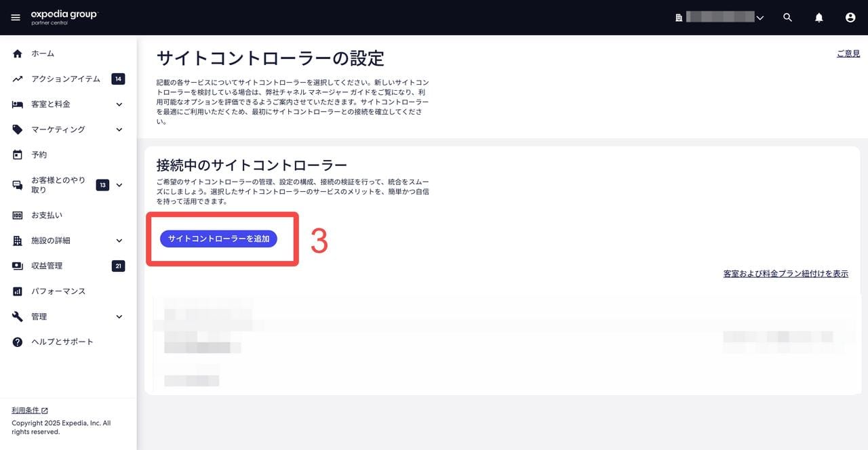Expand the 管理 section chevron

[x=119, y=316]
